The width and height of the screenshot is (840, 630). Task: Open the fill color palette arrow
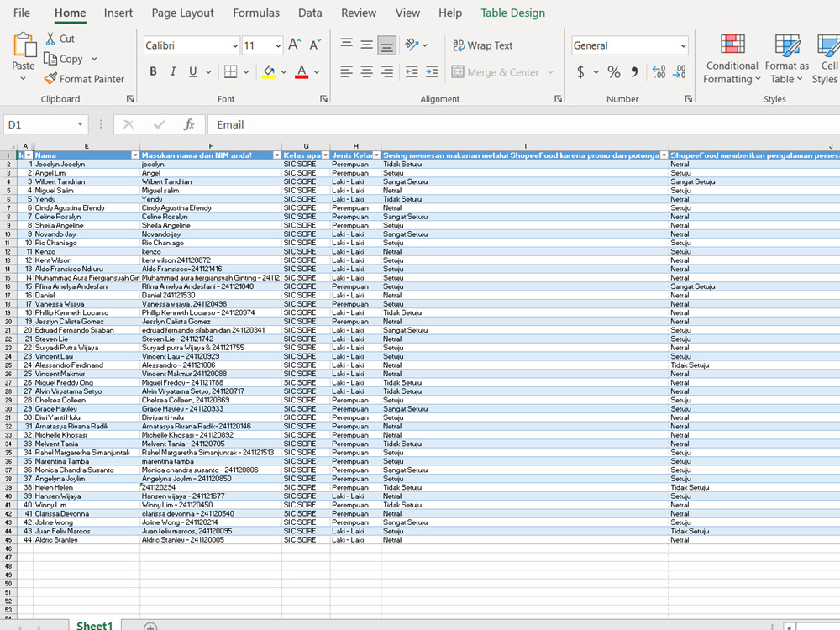284,71
